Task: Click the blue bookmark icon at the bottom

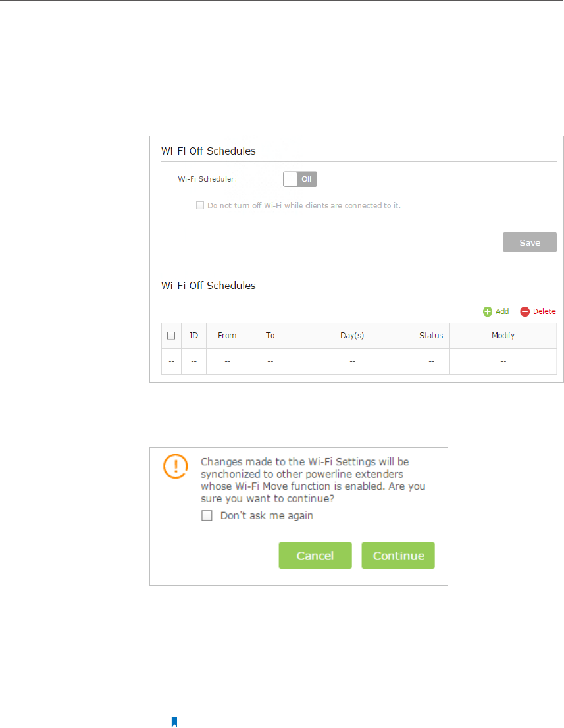Action: click(174, 722)
